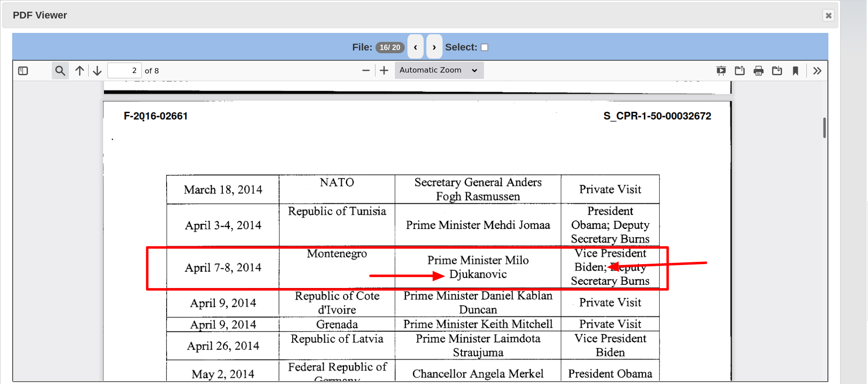Click Secretary General Anders Fogh Rasmussen cell
Screen dimensions: 868x384
coord(478,189)
